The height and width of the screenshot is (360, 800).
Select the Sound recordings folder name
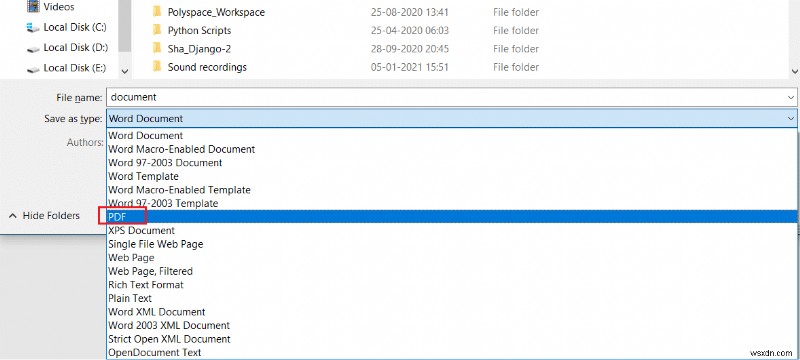[207, 67]
